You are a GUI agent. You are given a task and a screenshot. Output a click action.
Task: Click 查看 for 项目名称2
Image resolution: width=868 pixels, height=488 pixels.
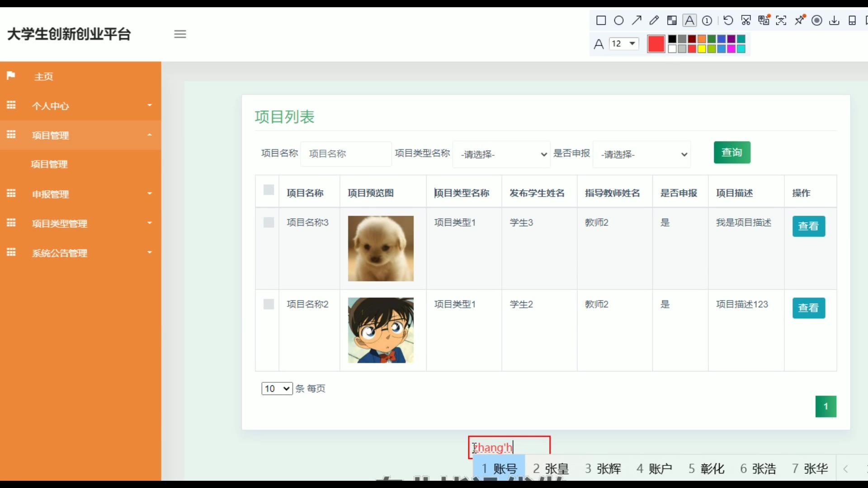[x=808, y=308]
